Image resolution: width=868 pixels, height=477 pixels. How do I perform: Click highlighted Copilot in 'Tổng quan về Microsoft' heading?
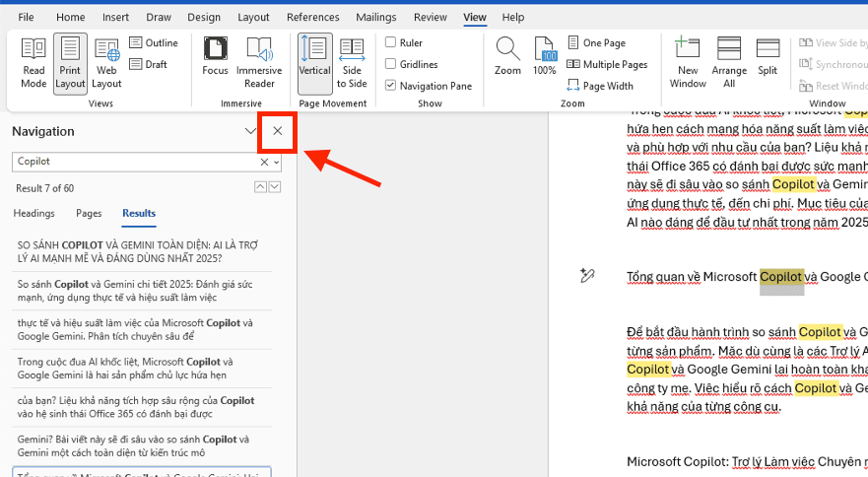coord(780,277)
